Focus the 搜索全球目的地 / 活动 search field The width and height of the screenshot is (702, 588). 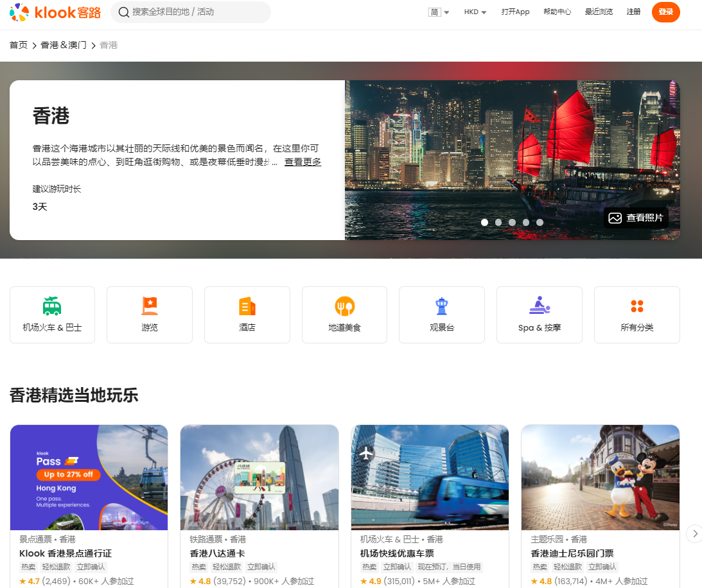[191, 12]
